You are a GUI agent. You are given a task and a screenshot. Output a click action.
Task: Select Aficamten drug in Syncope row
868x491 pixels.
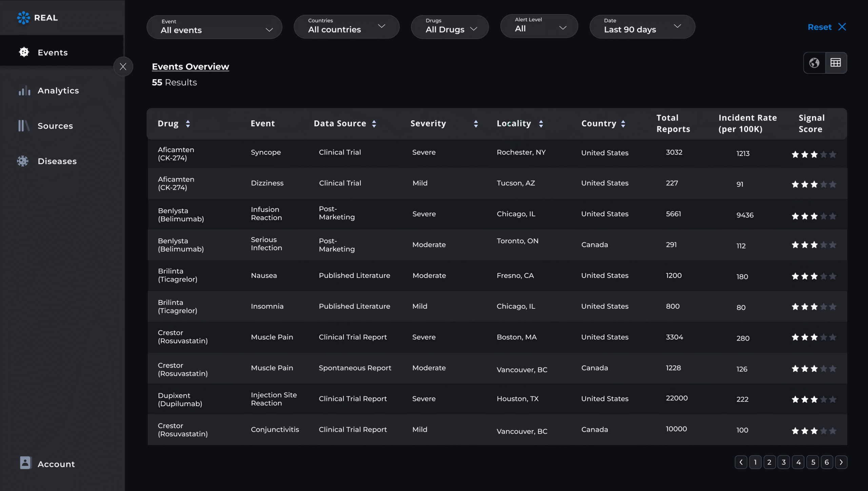pos(176,154)
